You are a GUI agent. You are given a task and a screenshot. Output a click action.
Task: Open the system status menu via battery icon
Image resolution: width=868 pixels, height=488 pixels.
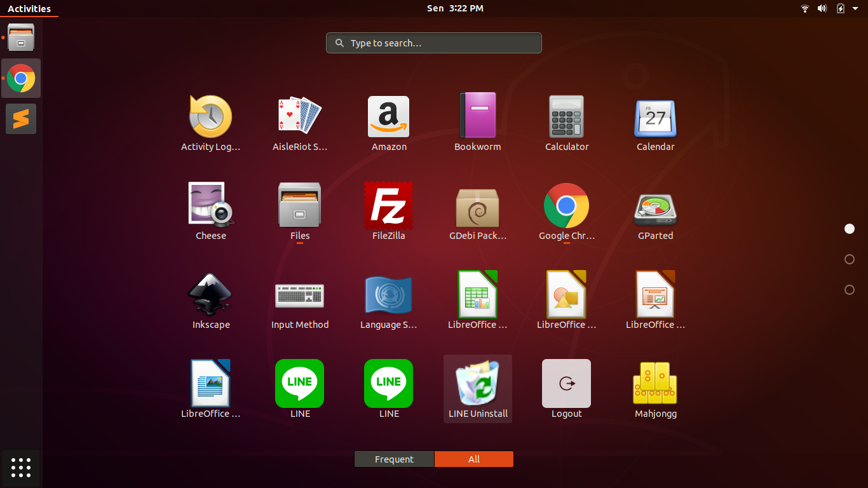click(x=841, y=8)
